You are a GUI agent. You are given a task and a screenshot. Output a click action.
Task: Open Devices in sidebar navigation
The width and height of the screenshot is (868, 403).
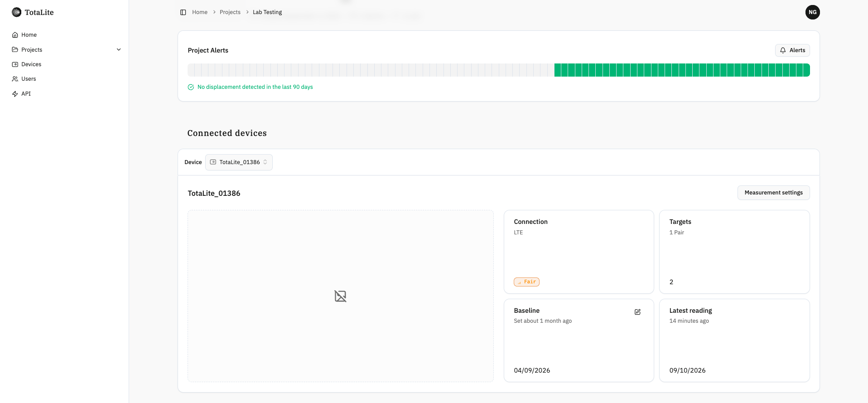point(31,64)
